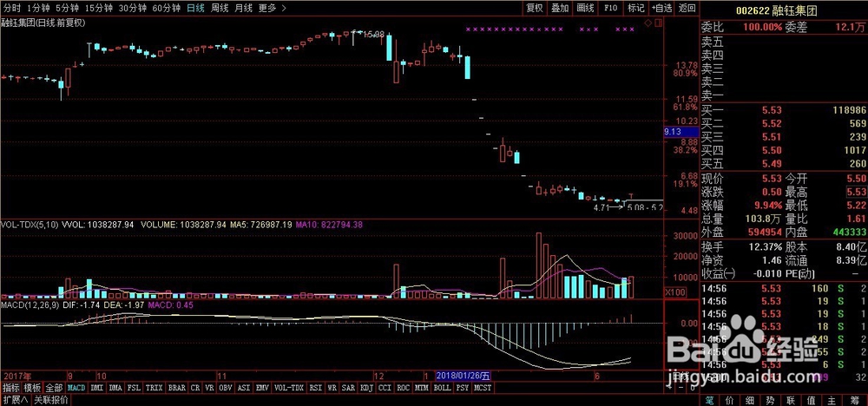Open the 指标 indicators tab

[11, 388]
